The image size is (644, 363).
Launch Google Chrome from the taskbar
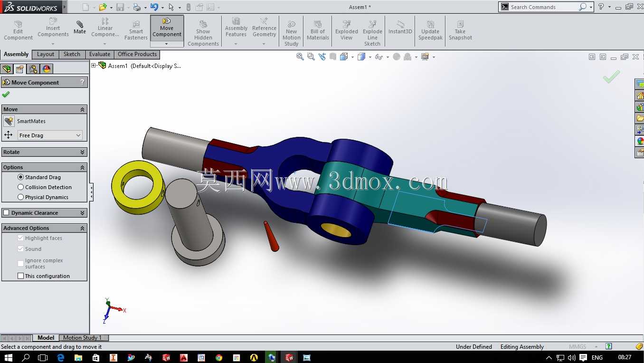coord(218,357)
